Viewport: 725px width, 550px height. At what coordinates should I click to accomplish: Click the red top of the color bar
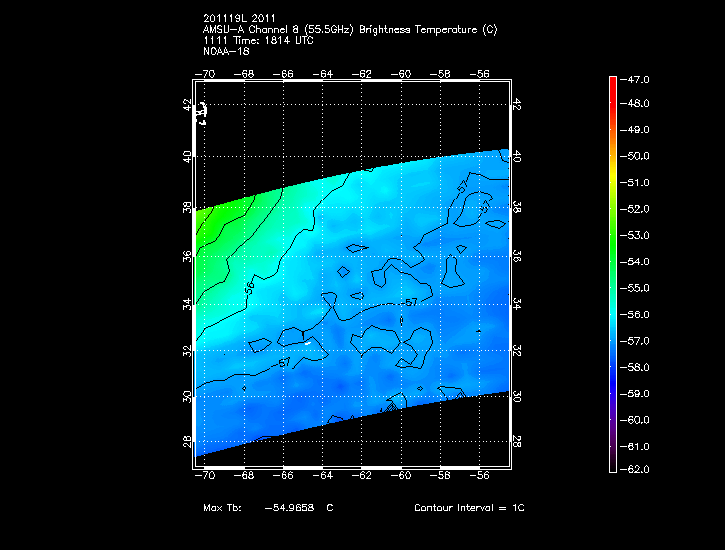612,80
